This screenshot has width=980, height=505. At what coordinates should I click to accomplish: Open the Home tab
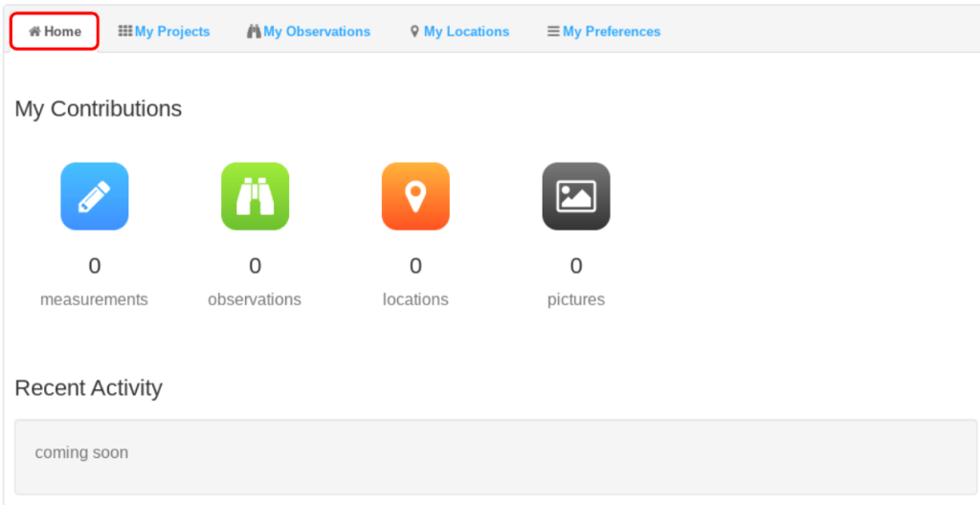click(x=55, y=32)
